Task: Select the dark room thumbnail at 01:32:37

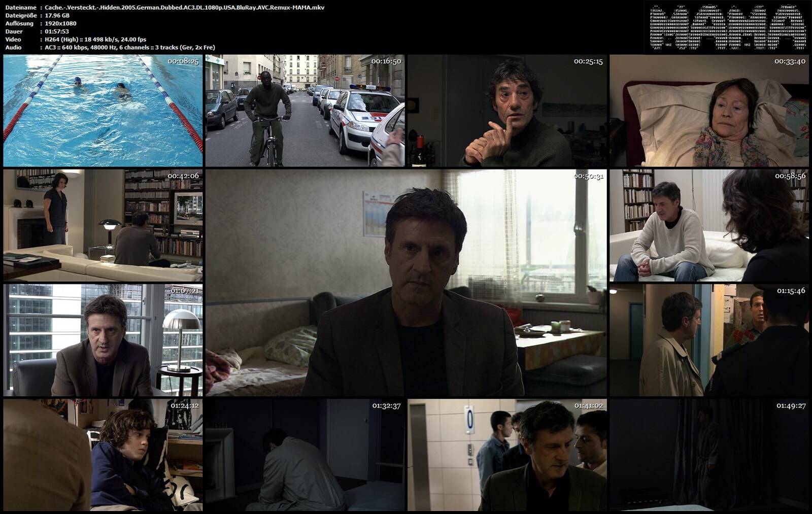Action: coord(305,455)
